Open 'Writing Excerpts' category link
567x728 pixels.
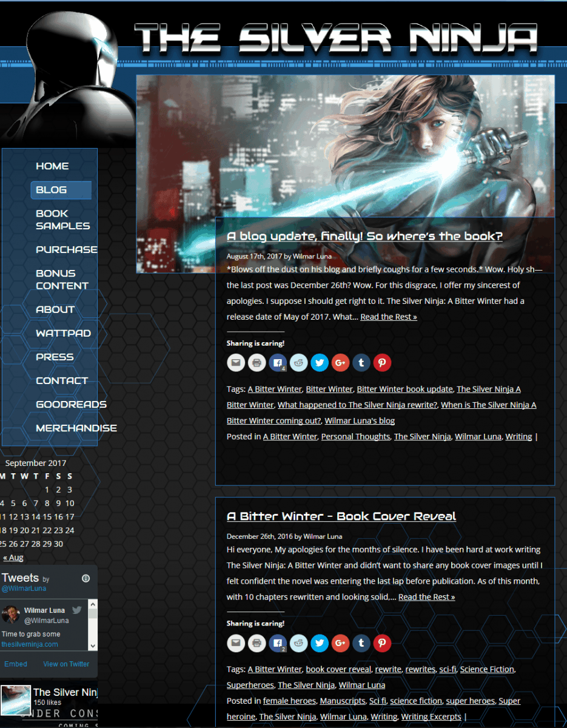click(x=432, y=716)
